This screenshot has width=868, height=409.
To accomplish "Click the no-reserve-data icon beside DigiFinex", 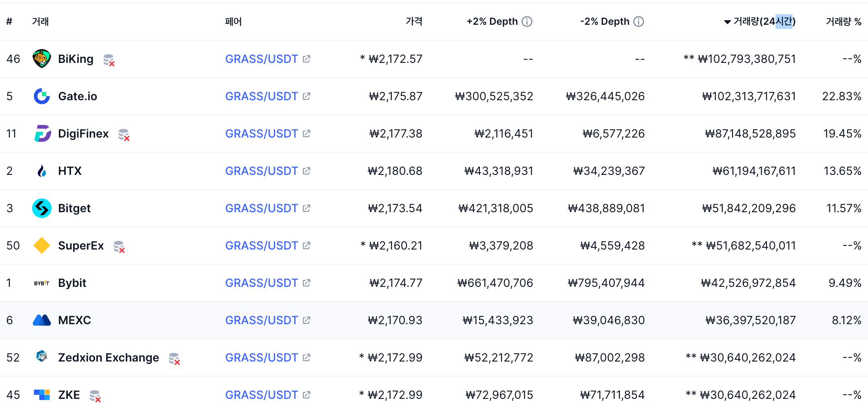I will [x=124, y=135].
